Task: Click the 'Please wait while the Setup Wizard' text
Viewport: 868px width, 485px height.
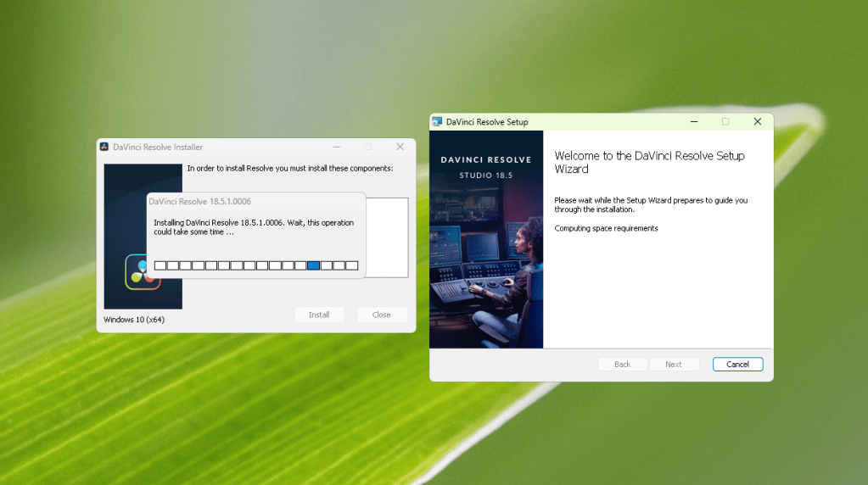Action: point(651,204)
